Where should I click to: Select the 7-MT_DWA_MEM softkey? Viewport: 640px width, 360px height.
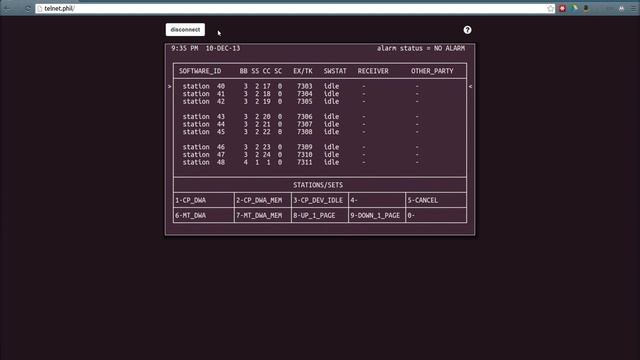coord(263,216)
